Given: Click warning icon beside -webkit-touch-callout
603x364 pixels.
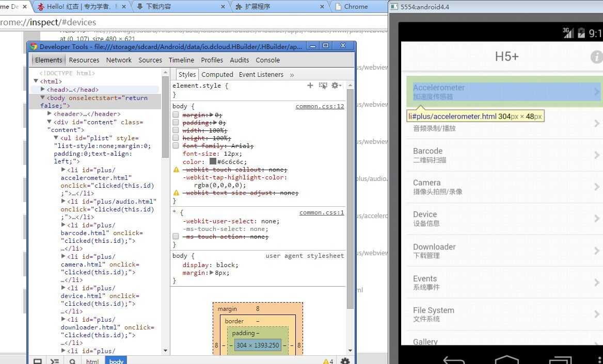Looking at the screenshot, I should coord(176,169).
